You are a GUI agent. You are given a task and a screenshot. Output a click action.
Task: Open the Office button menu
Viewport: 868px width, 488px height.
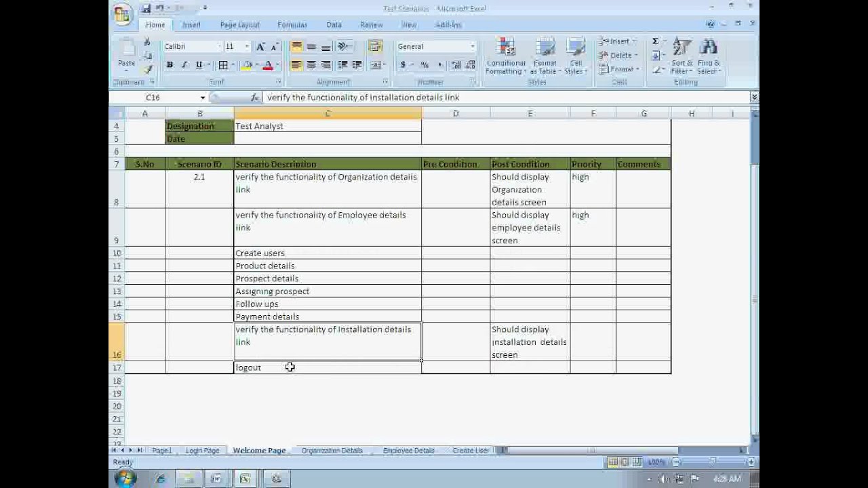pos(123,14)
